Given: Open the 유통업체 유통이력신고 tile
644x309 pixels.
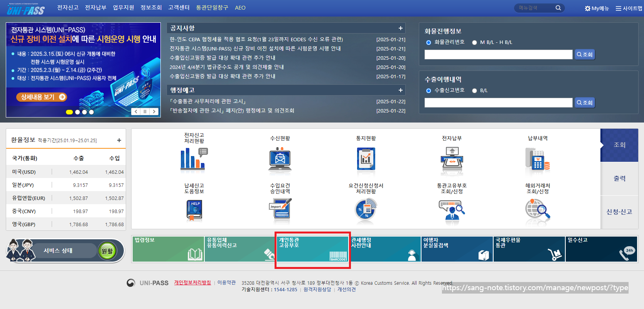Looking at the screenshot, I should point(240,249).
